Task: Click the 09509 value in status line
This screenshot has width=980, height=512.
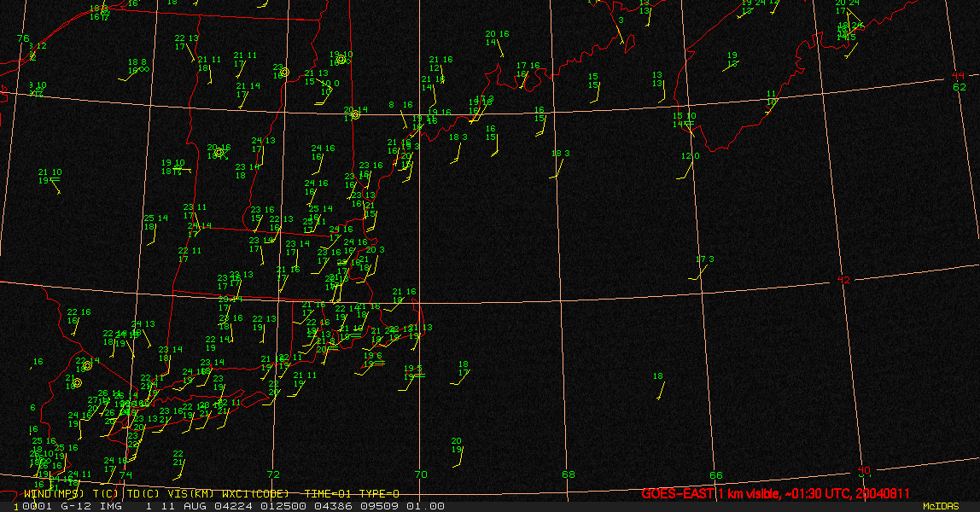Action: (x=381, y=506)
